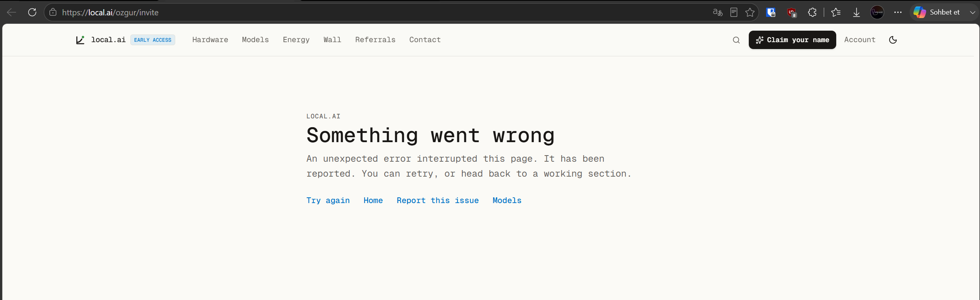Open the favorites list icon

coord(836,12)
